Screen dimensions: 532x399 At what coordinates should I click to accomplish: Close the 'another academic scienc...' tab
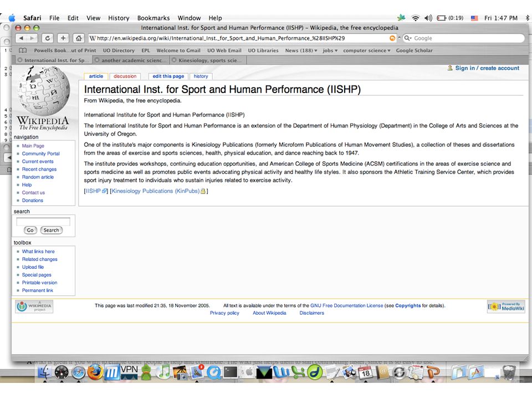click(x=97, y=60)
